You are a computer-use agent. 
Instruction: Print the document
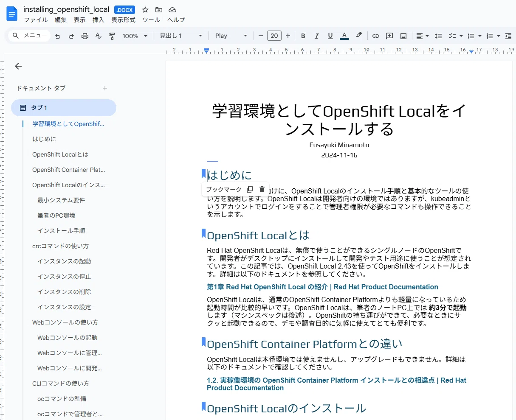(85, 36)
